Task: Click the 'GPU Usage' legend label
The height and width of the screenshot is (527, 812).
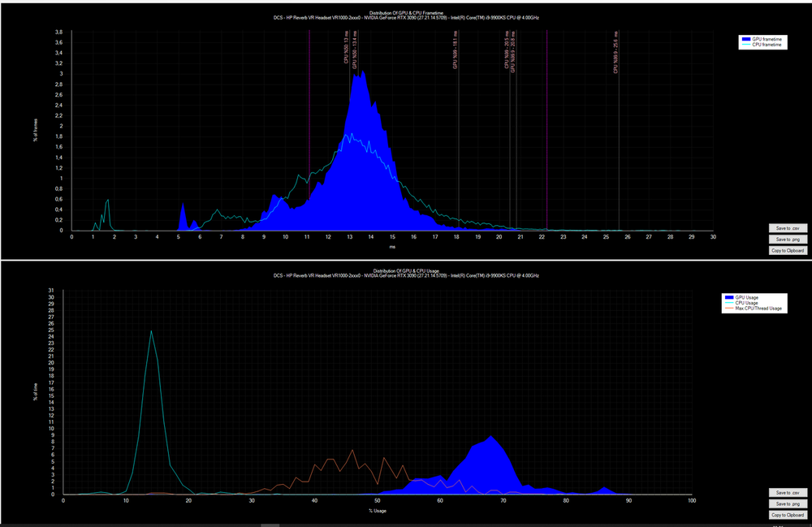Action: pos(747,298)
